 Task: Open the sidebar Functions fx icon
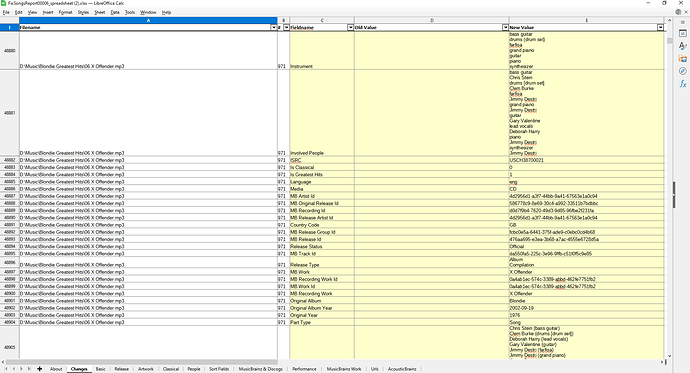pos(683,84)
